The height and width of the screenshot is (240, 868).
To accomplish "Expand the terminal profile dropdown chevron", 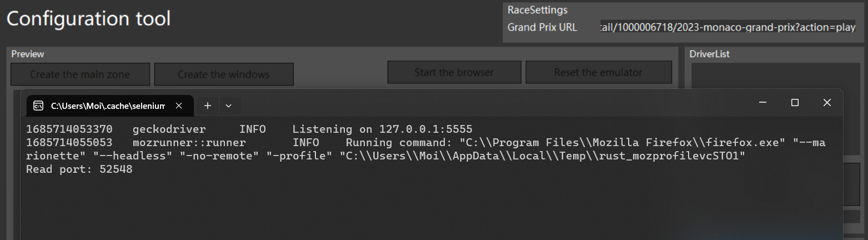I will 228,106.
